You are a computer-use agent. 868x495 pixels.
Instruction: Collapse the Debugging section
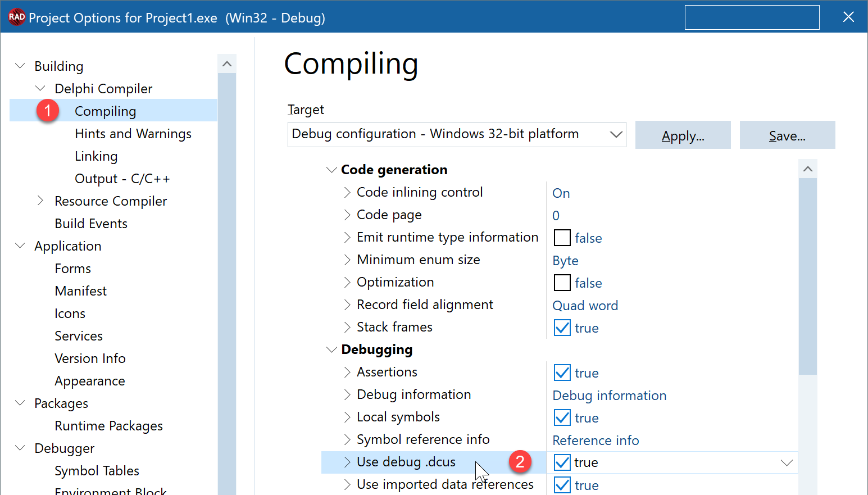[x=331, y=349]
